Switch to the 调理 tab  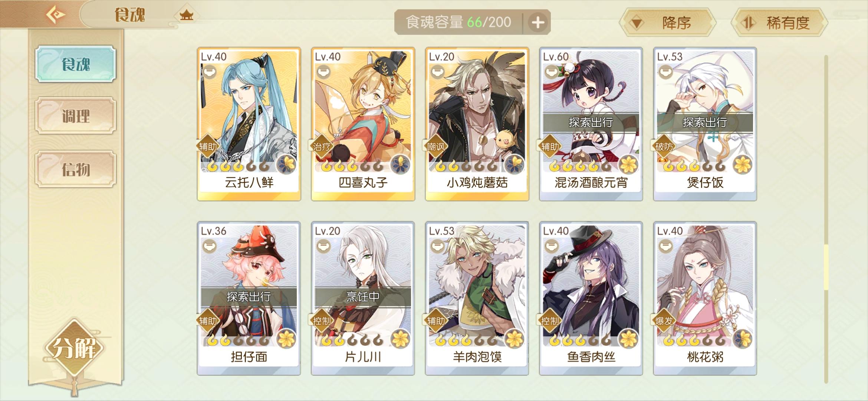point(76,116)
